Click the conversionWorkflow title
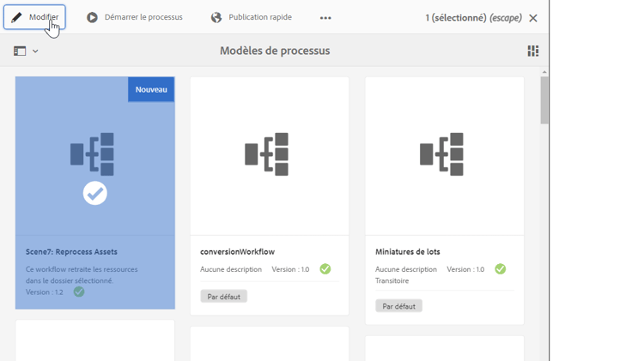Viewport: 644px width, 361px height. 237,251
